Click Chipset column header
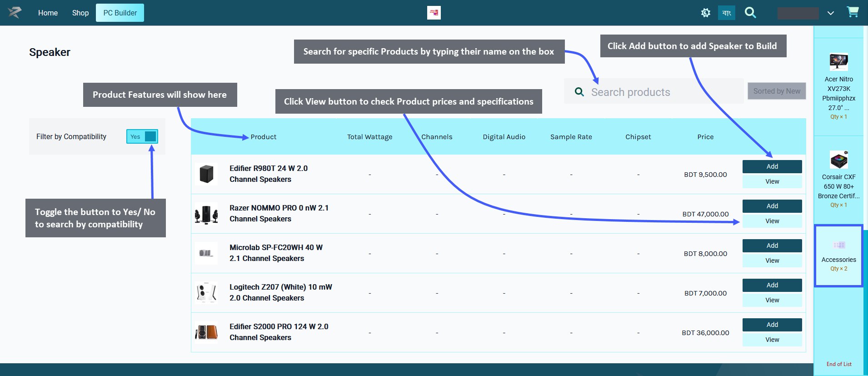Viewport: 868px width, 376px height. (x=638, y=137)
